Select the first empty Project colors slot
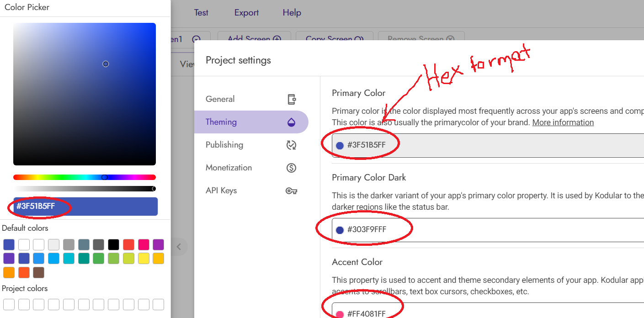This screenshot has height=318, width=644. point(9,304)
